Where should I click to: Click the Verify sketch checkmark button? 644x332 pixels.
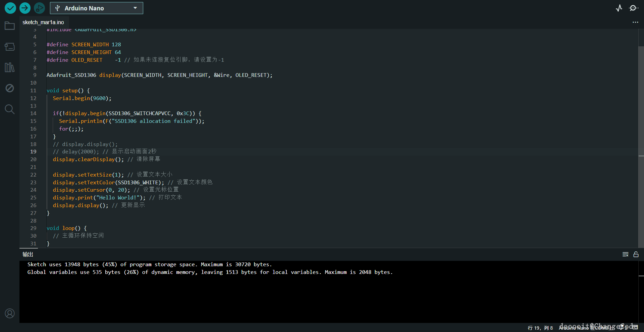pos(10,8)
